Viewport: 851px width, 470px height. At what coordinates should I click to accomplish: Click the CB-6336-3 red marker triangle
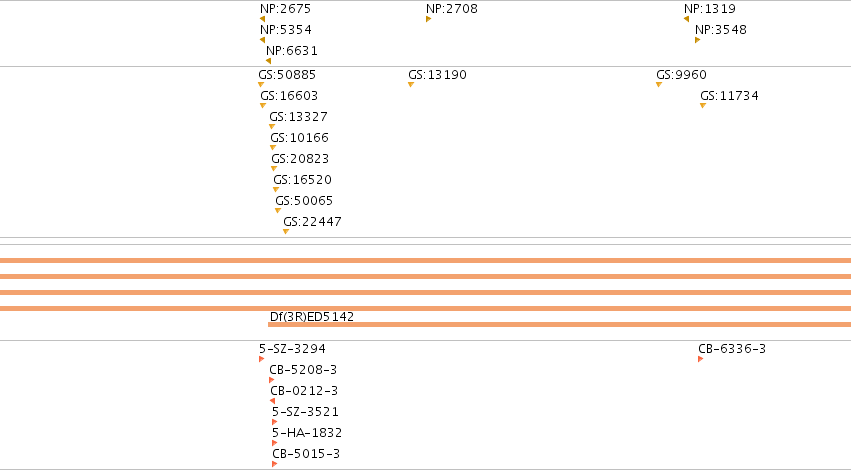tap(701, 359)
